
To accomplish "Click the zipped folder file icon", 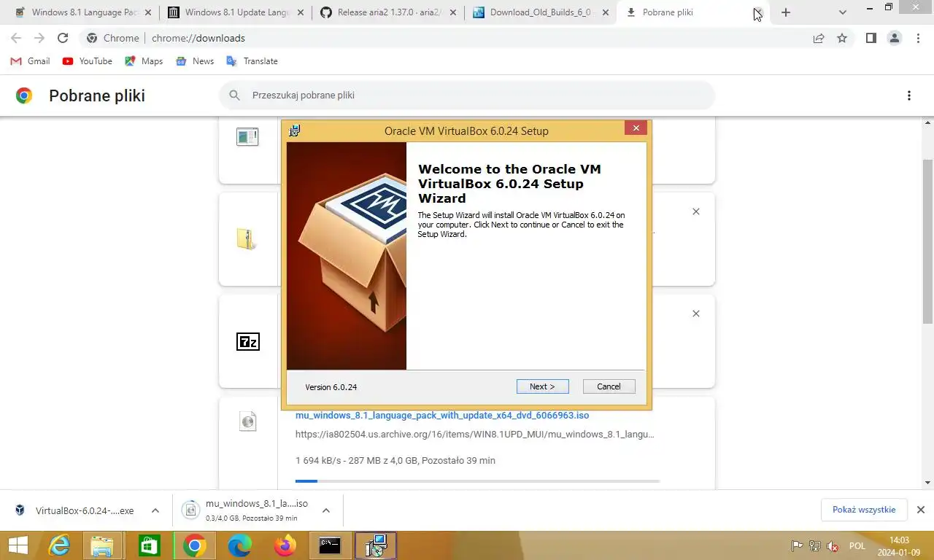I will click(247, 238).
